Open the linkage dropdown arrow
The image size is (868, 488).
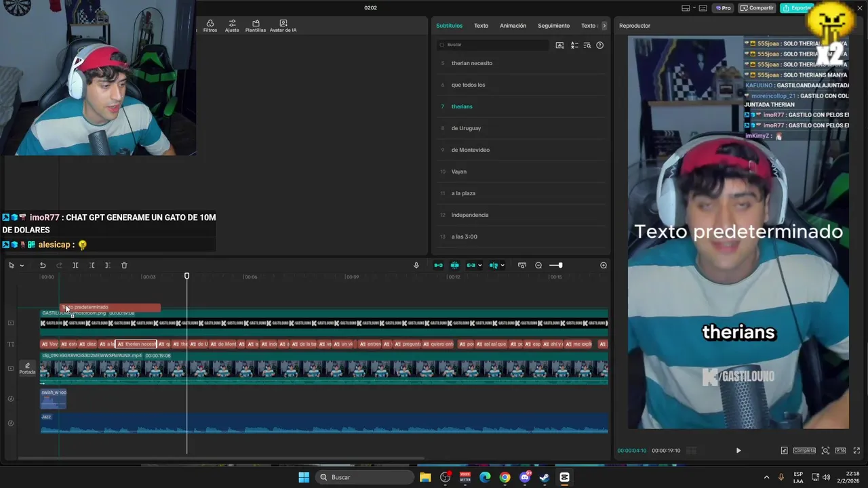point(480,266)
